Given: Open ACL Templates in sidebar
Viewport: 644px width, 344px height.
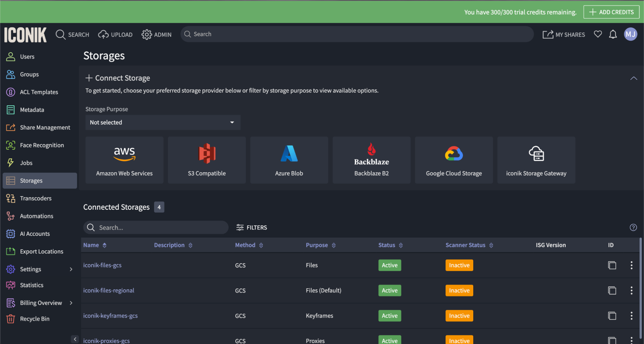Looking at the screenshot, I should pyautogui.click(x=40, y=92).
